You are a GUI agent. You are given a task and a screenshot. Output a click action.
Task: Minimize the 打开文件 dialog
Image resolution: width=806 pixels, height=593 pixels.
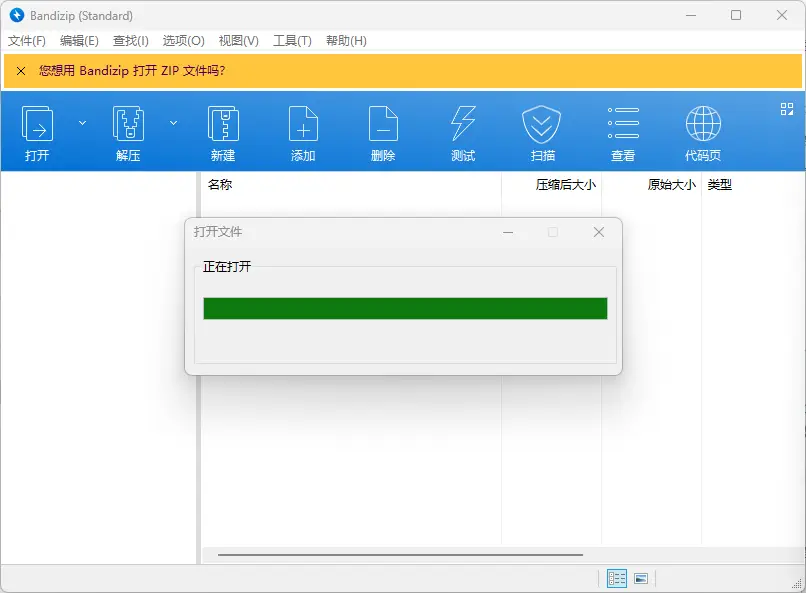[x=508, y=232]
